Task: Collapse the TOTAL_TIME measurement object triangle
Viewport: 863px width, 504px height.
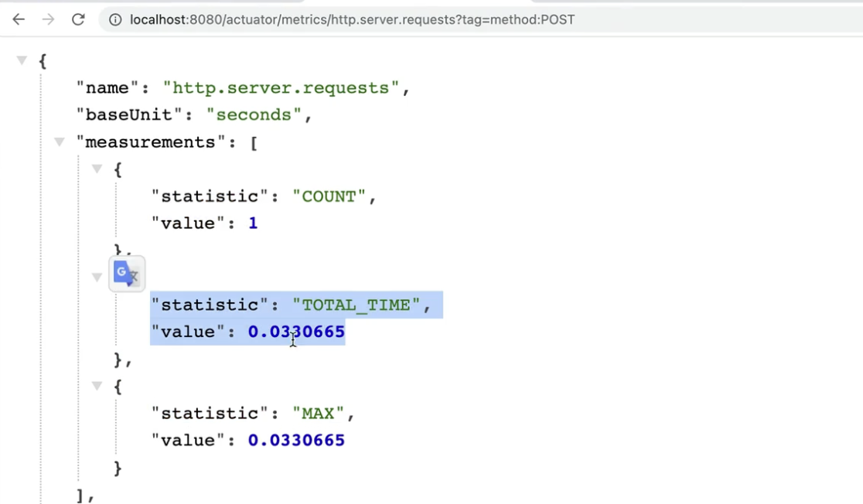Action: tap(97, 277)
